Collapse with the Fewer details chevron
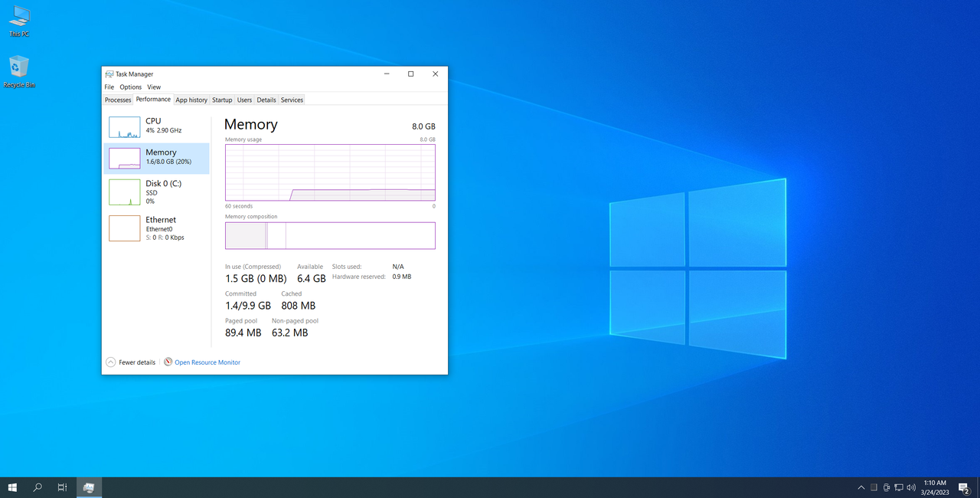980x498 pixels. point(111,362)
